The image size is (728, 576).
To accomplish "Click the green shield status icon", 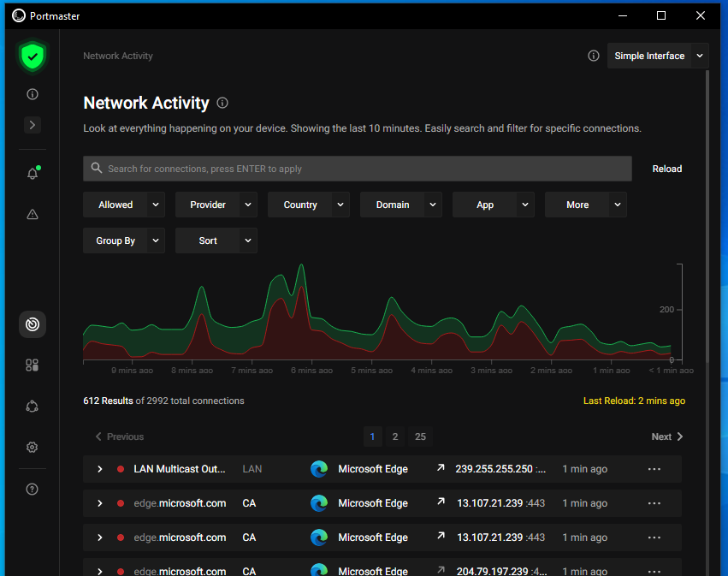I will tap(33, 56).
